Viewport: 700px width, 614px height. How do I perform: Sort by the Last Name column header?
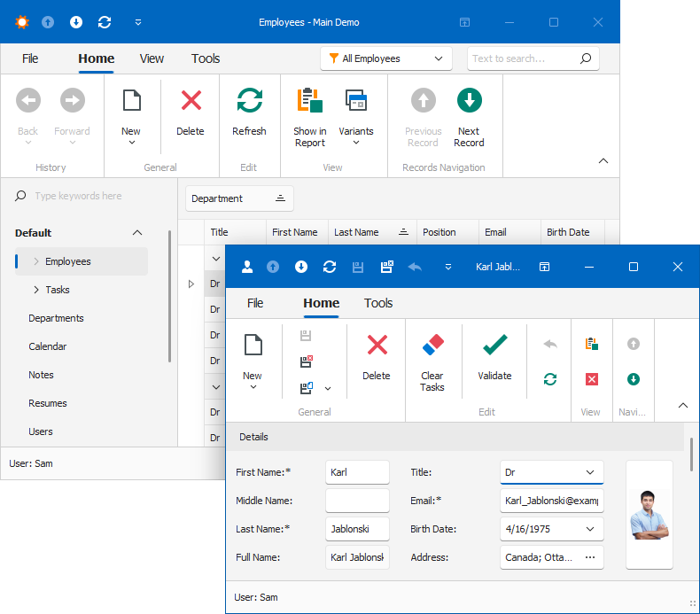pyautogui.click(x=372, y=232)
